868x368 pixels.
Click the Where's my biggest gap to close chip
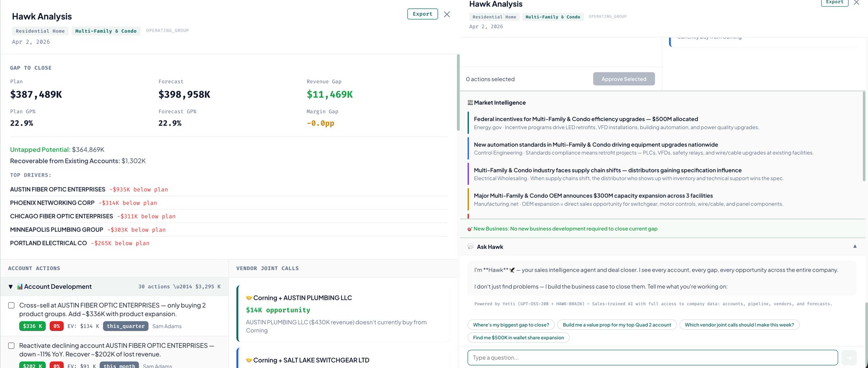pos(511,325)
